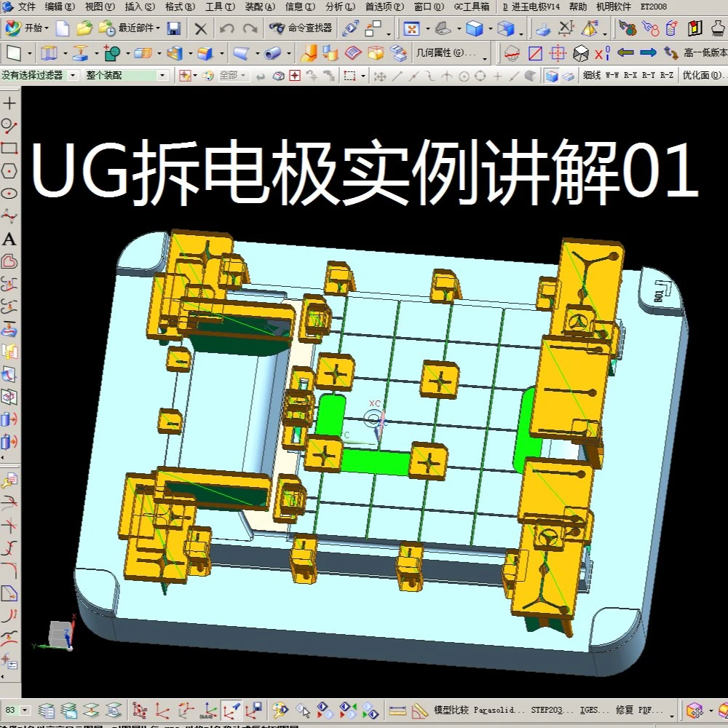This screenshot has height=728, width=728.
Task: Select the Polygon tool in left toolbar
Action: 9,171
